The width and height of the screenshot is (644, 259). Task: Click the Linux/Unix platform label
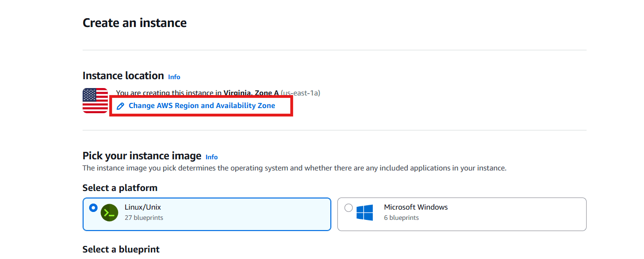[x=142, y=207]
